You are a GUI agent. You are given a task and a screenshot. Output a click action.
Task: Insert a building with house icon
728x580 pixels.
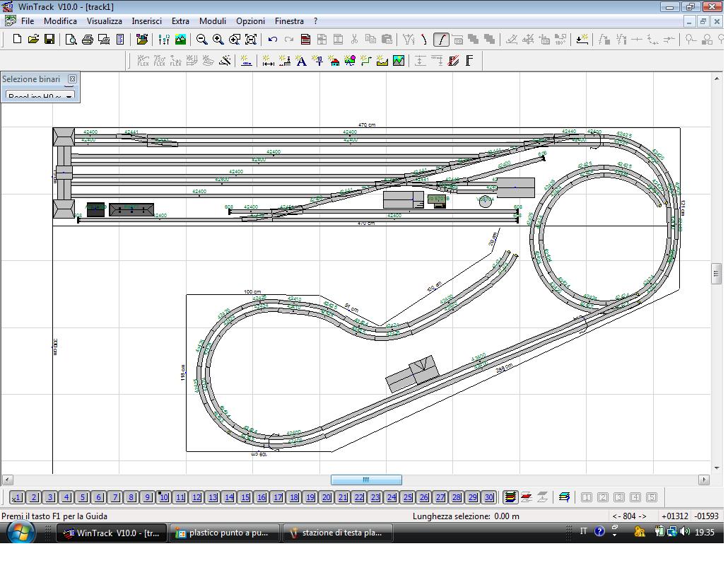(x=334, y=60)
